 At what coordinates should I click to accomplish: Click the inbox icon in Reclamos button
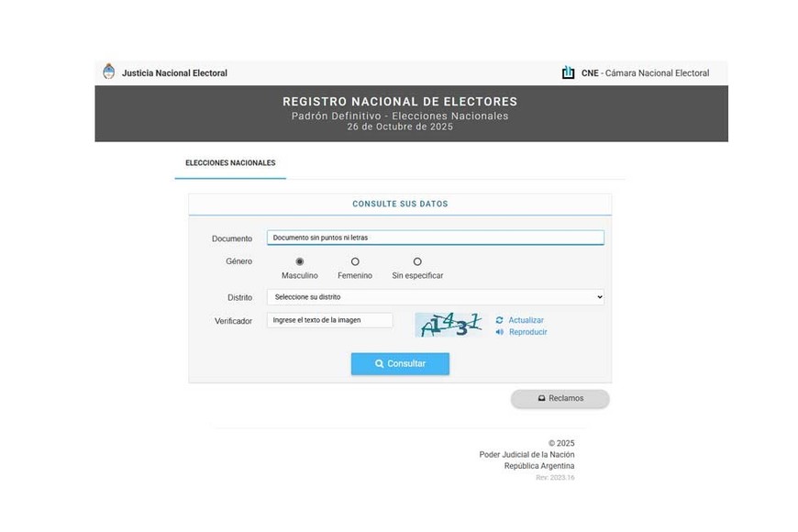(541, 398)
